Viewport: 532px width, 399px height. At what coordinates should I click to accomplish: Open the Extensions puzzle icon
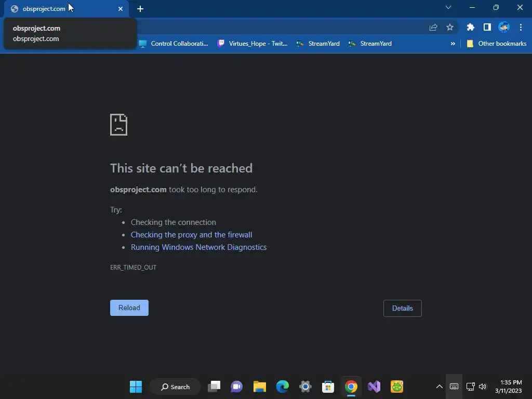pos(470,27)
